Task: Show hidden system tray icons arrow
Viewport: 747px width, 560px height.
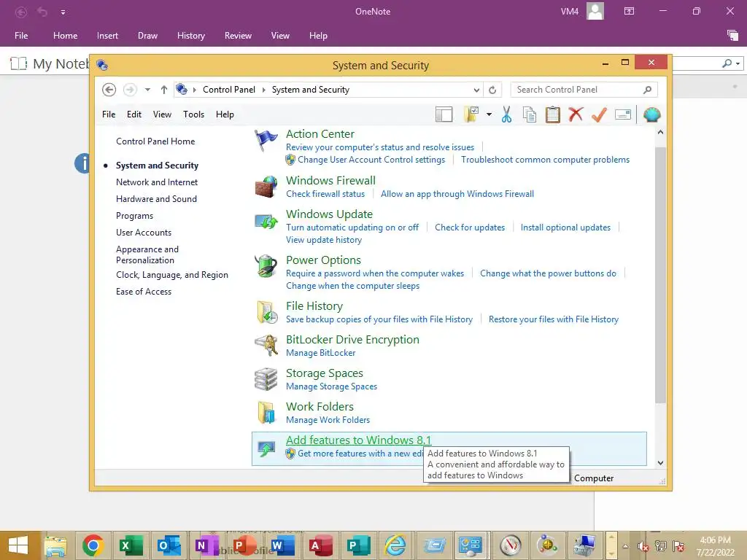Action: click(x=625, y=546)
